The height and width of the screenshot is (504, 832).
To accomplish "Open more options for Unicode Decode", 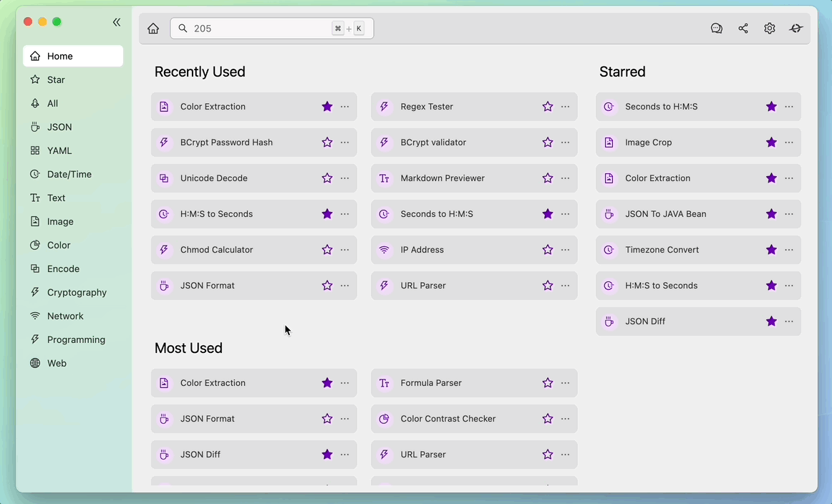I will click(x=345, y=178).
